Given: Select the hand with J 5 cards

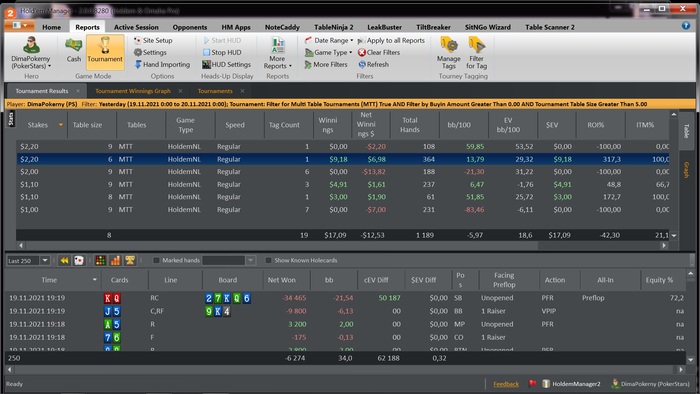Looking at the screenshot, I should point(346,311).
